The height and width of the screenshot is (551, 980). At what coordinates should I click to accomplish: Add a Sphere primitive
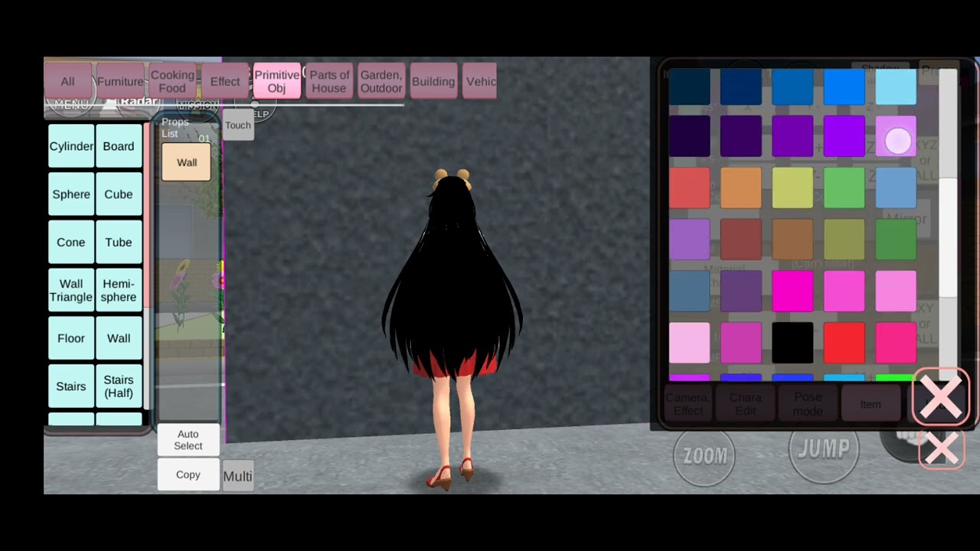pos(71,194)
